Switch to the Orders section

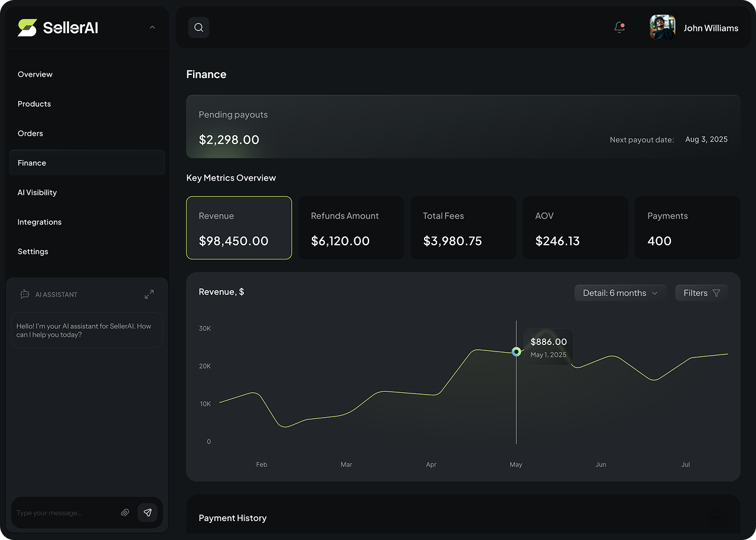tap(30, 133)
